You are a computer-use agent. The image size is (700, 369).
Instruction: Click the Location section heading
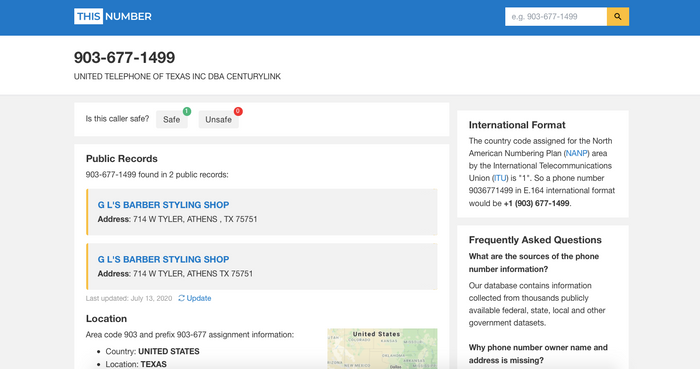click(x=106, y=319)
